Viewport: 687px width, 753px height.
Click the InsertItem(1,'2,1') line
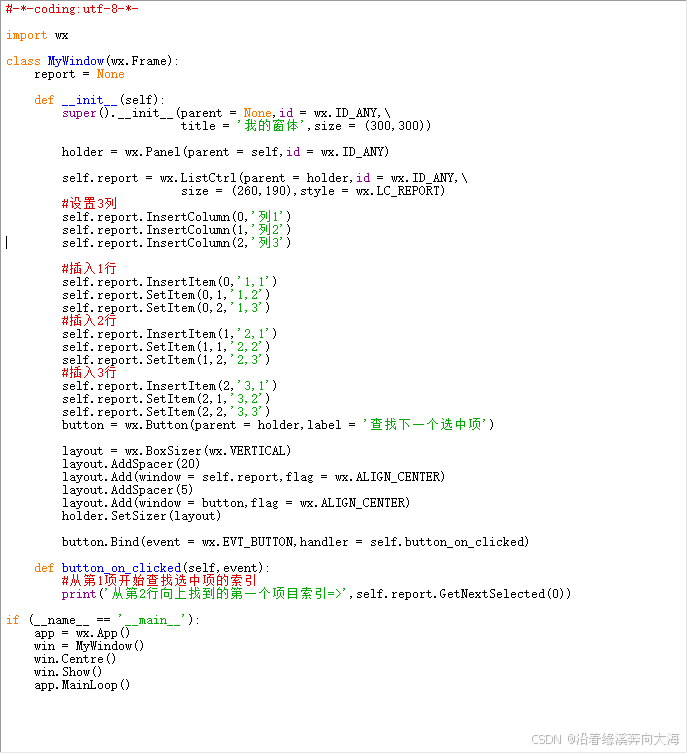[169, 333]
